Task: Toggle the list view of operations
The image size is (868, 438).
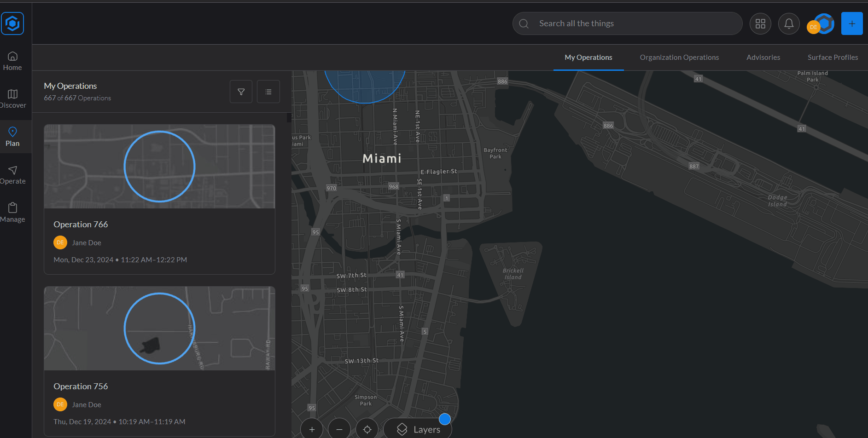Action: 268,92
